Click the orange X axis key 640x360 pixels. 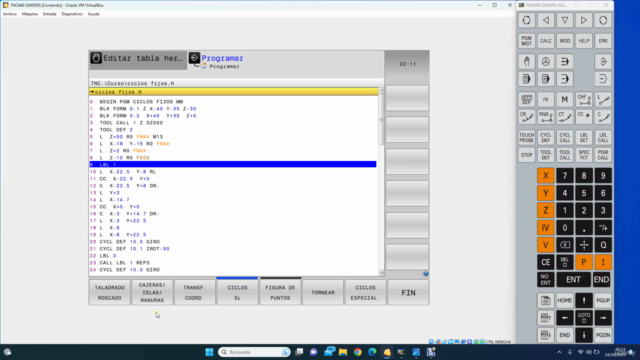coord(546,176)
